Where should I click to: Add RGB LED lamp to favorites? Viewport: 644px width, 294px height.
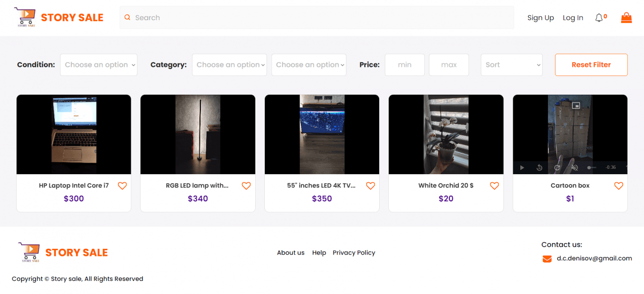[x=247, y=186]
